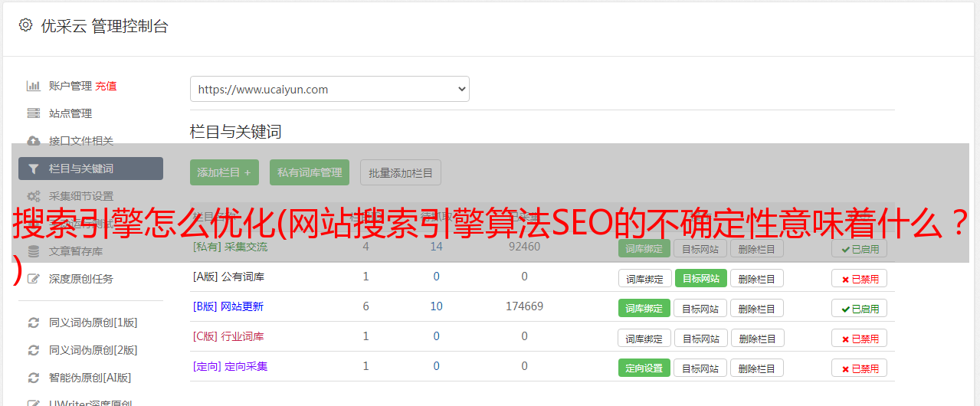Click 删除栏目 in the [A版] 公有词库 row

click(757, 278)
